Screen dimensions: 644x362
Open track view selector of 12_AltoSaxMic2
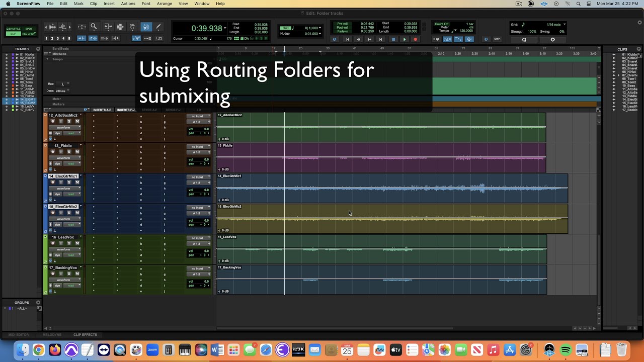[x=64, y=127]
